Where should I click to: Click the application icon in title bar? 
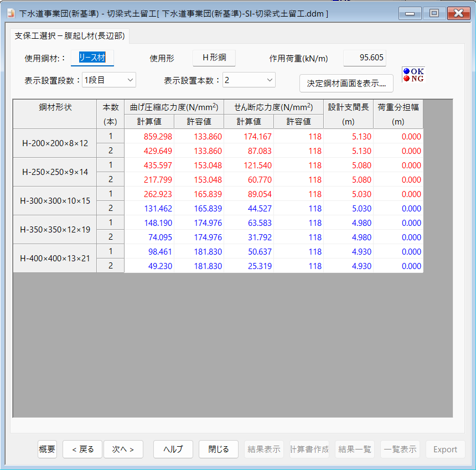[9, 13]
